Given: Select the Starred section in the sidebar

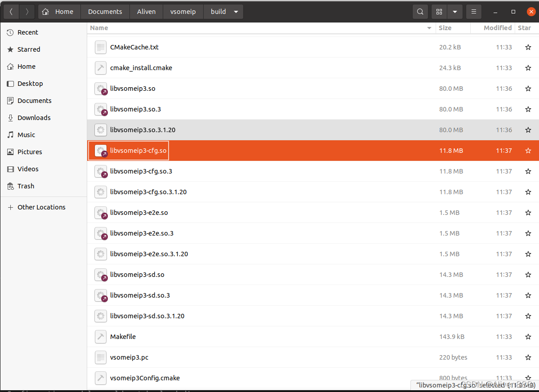Looking at the screenshot, I should point(28,49).
